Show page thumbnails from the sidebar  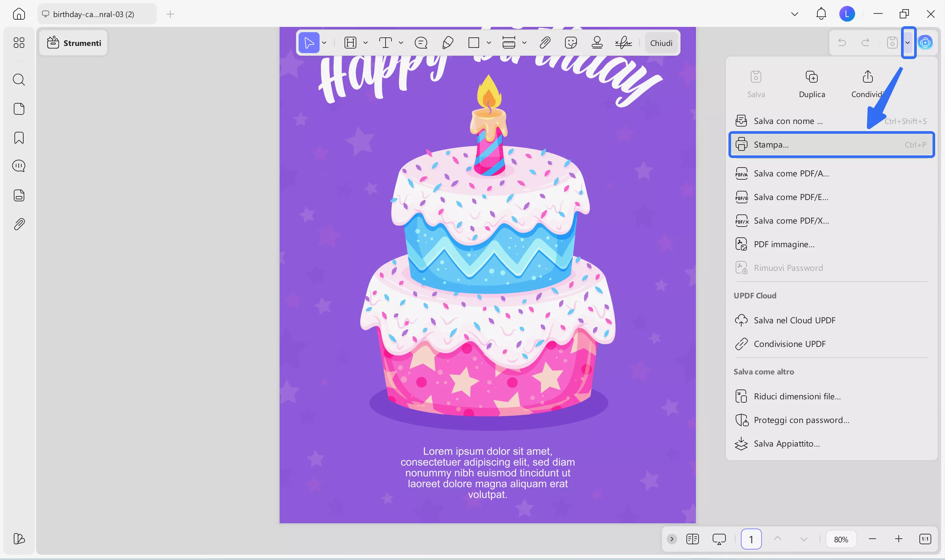tap(18, 109)
